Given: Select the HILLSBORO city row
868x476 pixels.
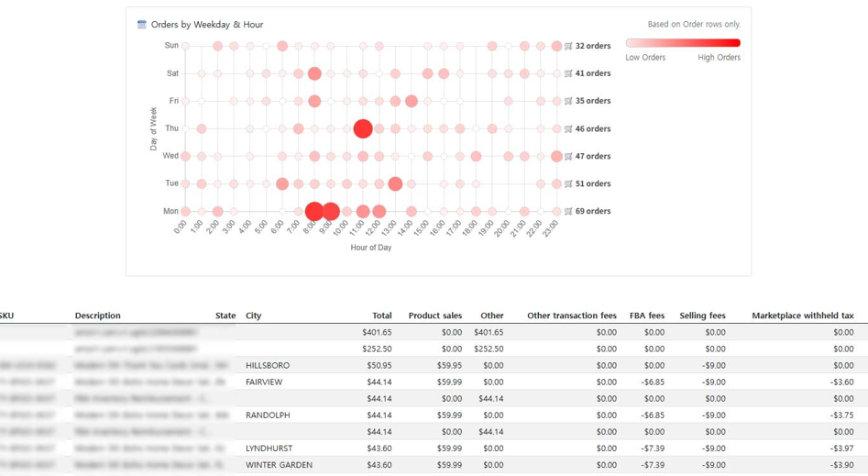Looking at the screenshot, I should pyautogui.click(x=268, y=366).
